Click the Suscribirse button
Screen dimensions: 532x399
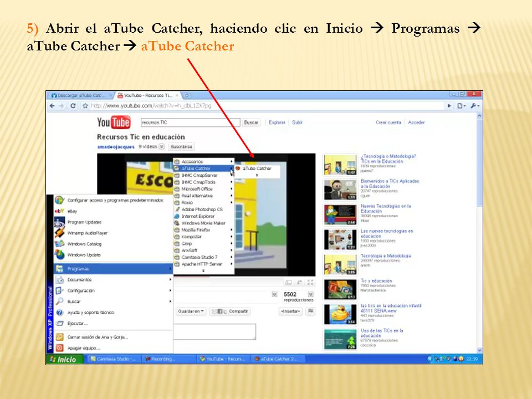(x=182, y=146)
